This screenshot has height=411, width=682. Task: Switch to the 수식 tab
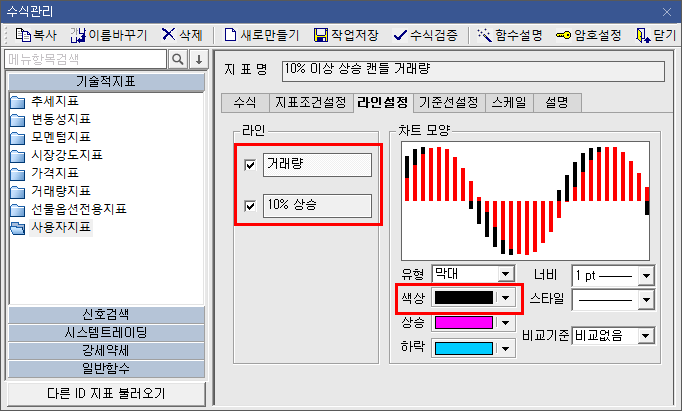[x=245, y=103]
